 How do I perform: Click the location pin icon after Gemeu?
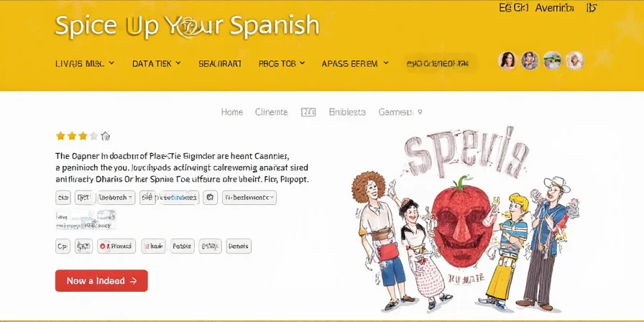pyautogui.click(x=419, y=111)
